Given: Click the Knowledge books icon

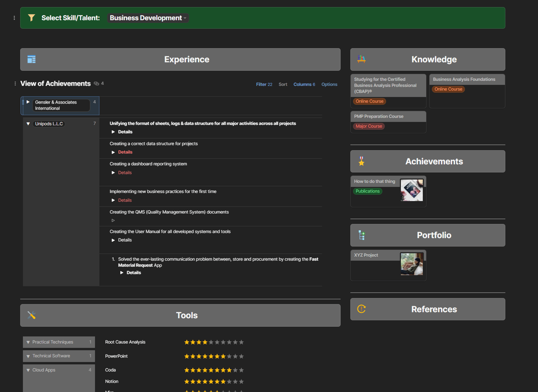Looking at the screenshot, I should (x=362, y=59).
